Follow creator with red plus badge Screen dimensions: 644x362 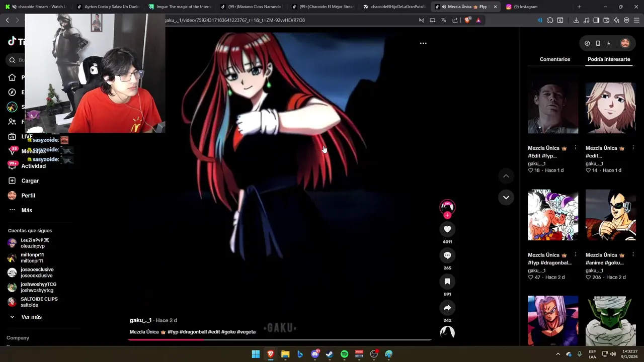(447, 215)
